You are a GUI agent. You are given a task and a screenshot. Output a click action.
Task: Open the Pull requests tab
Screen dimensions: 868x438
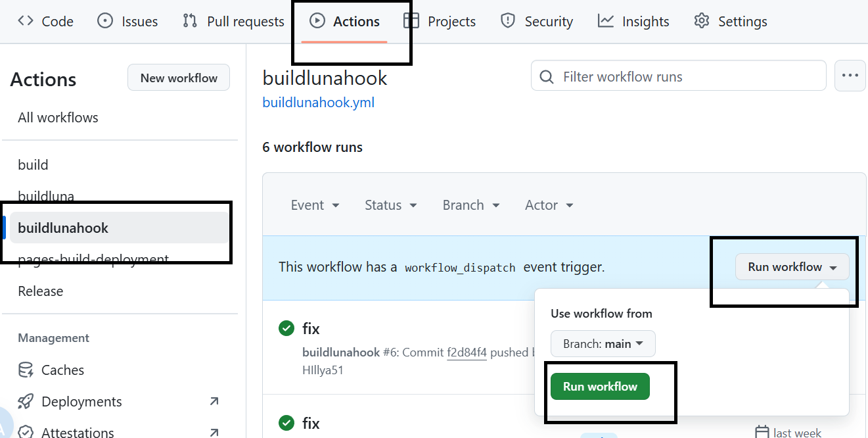(x=233, y=21)
